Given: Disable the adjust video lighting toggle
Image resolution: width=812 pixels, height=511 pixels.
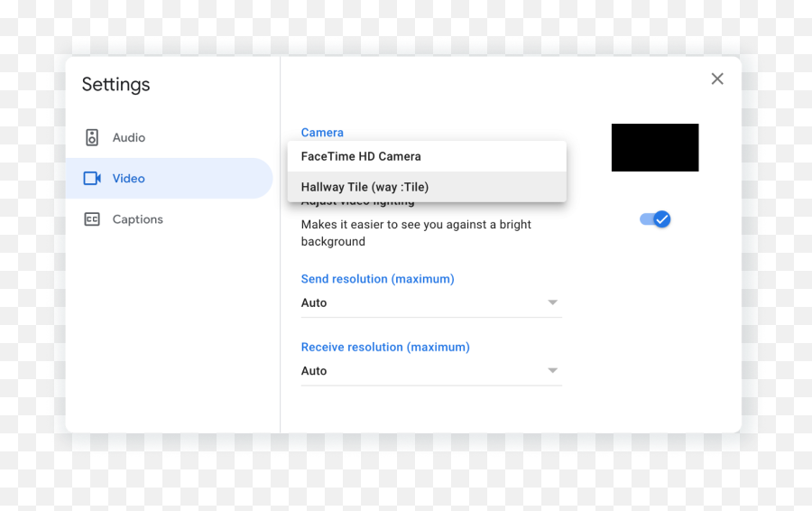Looking at the screenshot, I should coord(655,219).
